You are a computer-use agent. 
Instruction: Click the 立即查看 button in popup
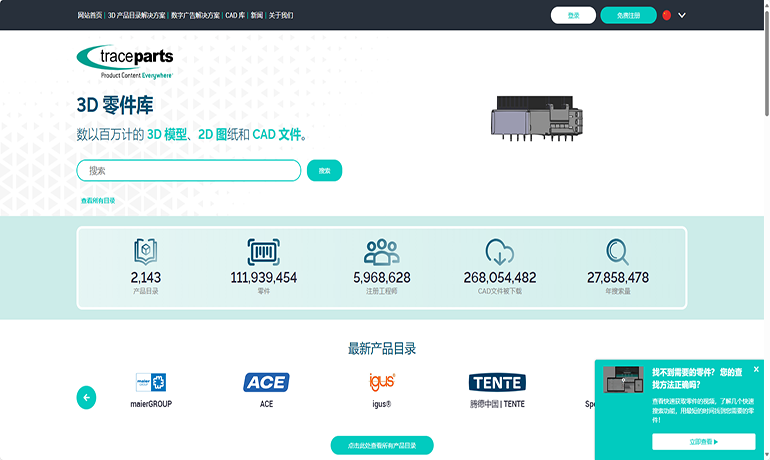(x=704, y=441)
